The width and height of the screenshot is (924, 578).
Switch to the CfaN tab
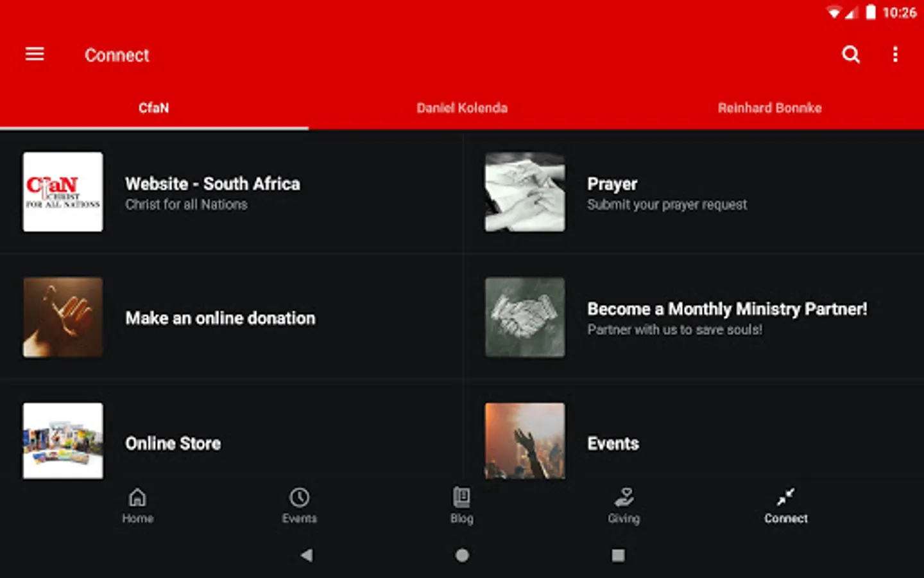point(154,108)
